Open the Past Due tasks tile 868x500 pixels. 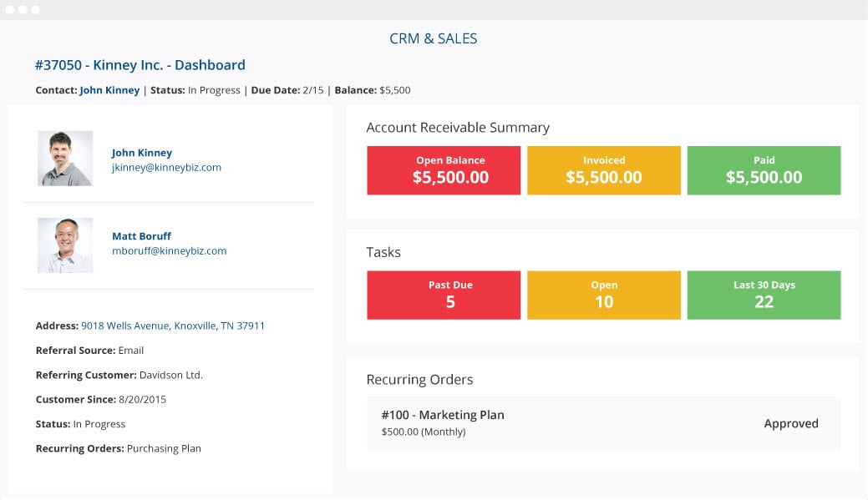pyautogui.click(x=444, y=295)
